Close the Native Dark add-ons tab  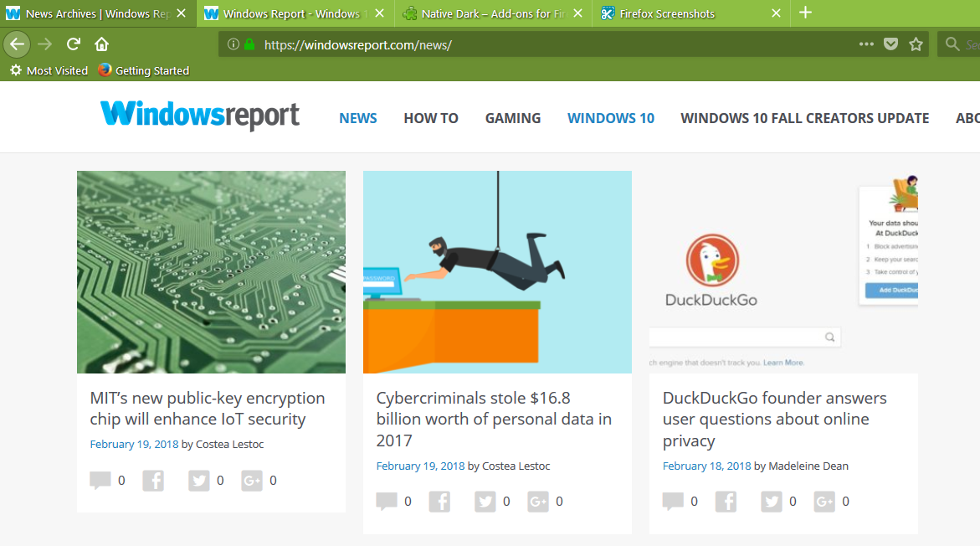(578, 13)
